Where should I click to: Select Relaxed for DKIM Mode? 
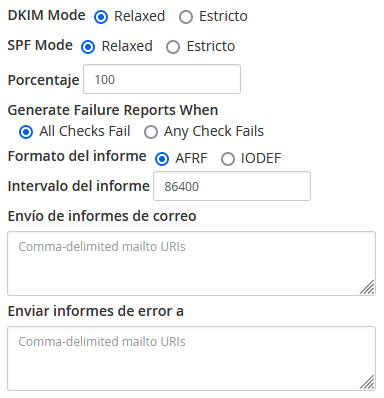[101, 17]
